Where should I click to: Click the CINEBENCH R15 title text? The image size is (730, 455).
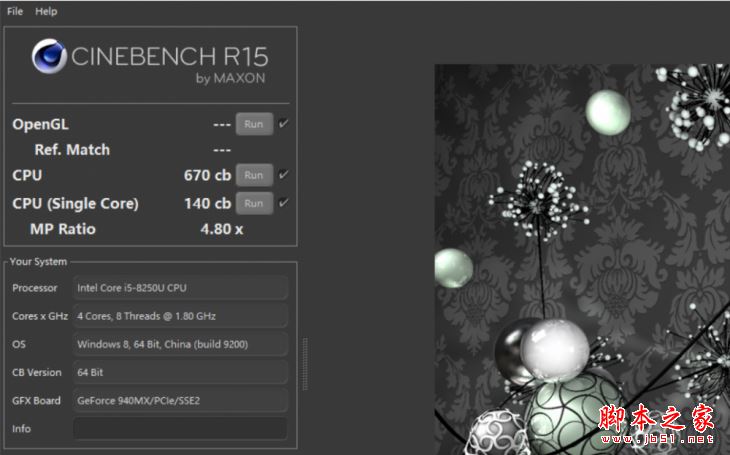pyautogui.click(x=169, y=56)
